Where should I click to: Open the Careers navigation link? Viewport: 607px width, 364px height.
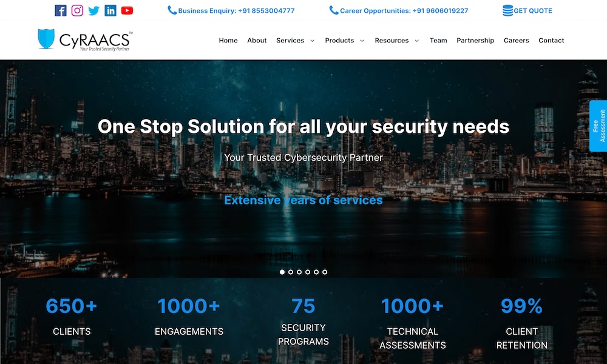516,40
